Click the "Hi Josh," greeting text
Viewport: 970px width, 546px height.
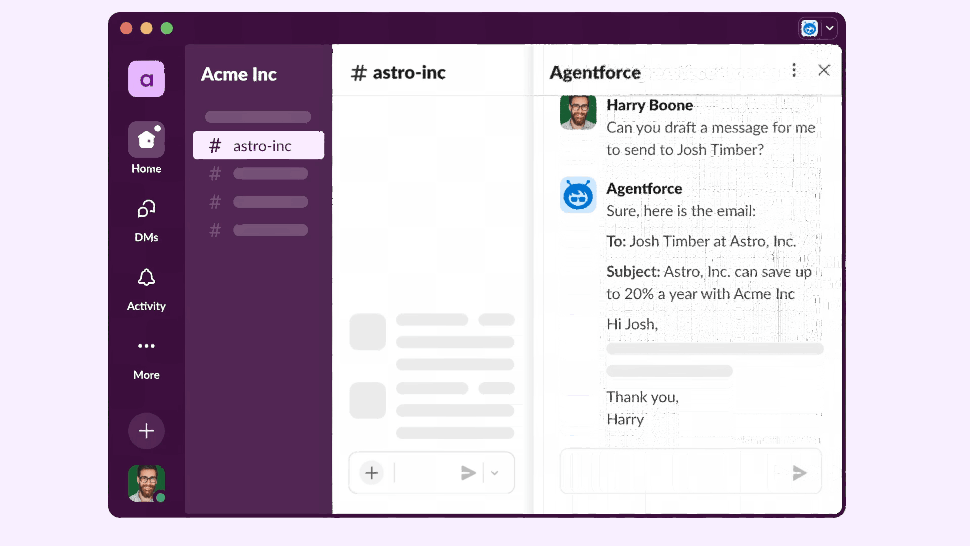coord(632,324)
